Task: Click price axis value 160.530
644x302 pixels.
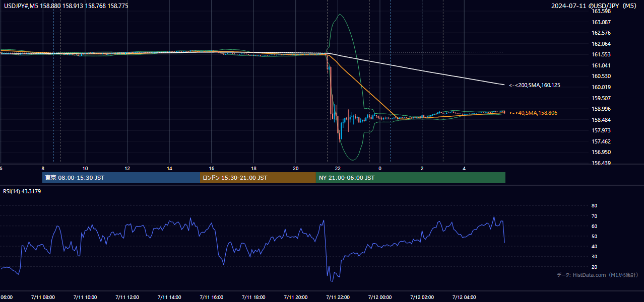Action: tap(601, 76)
